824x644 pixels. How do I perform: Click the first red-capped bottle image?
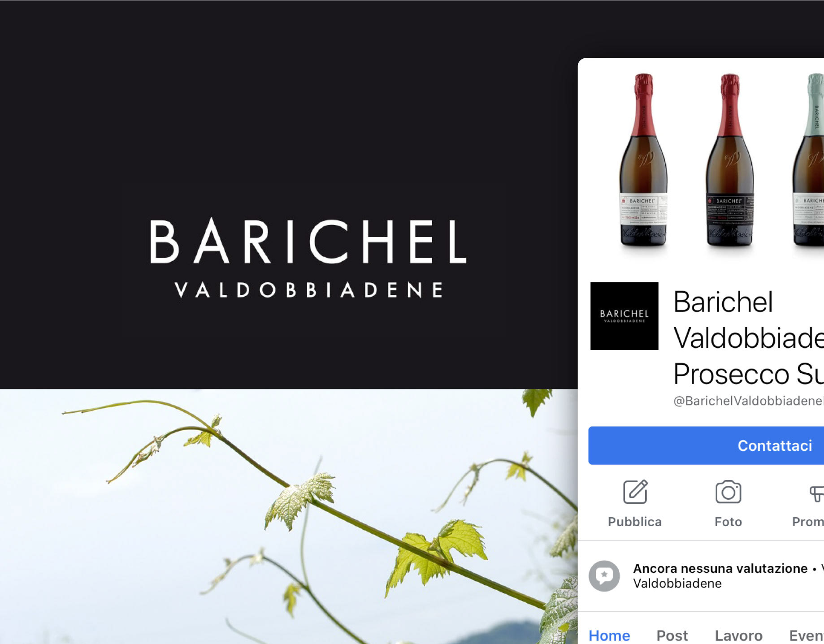coord(643,160)
